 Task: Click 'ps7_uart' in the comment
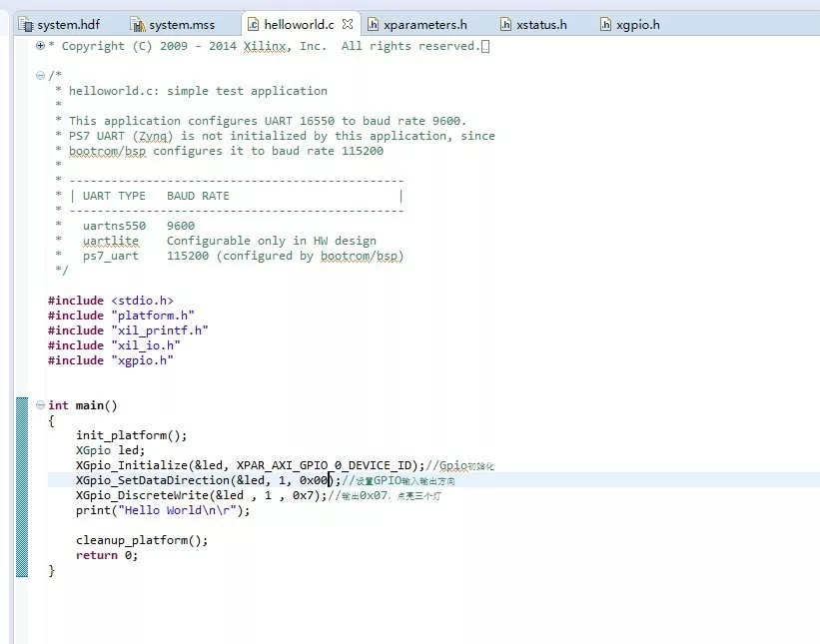pyautogui.click(x=110, y=257)
